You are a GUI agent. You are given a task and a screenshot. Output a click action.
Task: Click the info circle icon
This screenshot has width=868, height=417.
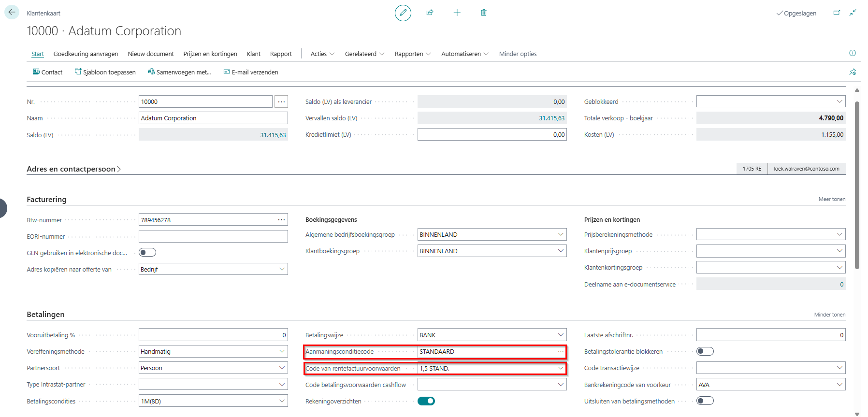[x=853, y=53]
